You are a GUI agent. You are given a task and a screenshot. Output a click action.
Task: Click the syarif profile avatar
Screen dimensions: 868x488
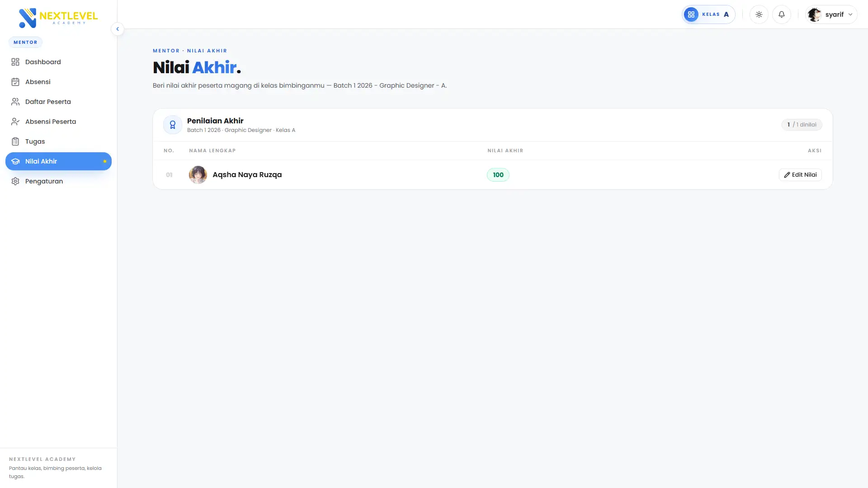815,14
